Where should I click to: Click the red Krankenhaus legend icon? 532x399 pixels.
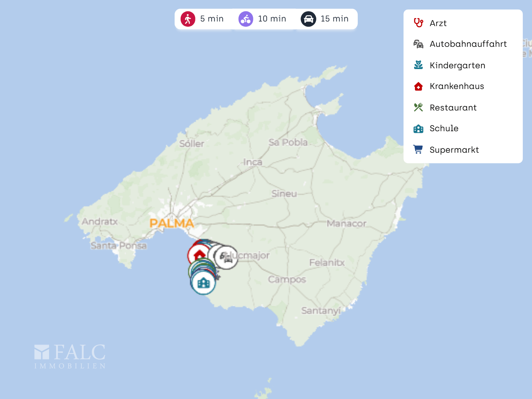point(418,86)
